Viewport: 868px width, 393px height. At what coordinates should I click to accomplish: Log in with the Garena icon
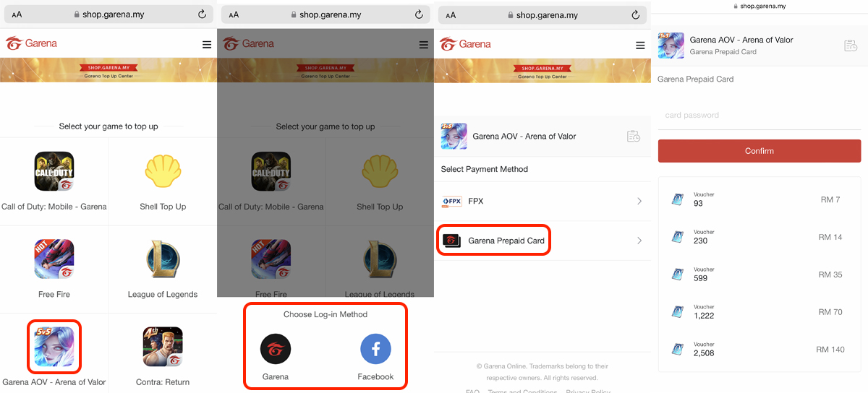tap(276, 350)
